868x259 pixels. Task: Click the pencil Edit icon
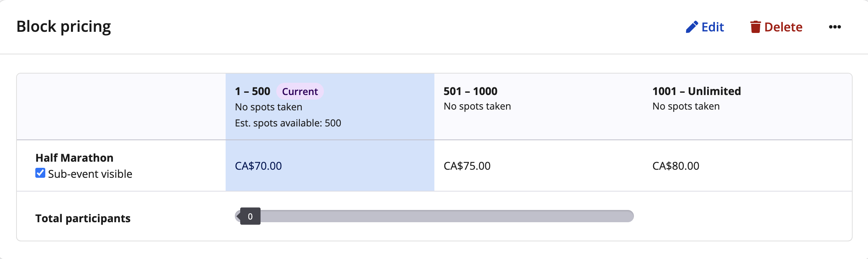point(691,27)
